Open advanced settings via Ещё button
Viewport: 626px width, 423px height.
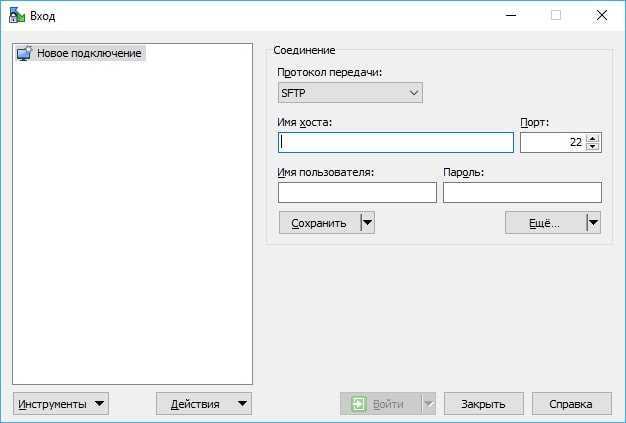(545, 223)
